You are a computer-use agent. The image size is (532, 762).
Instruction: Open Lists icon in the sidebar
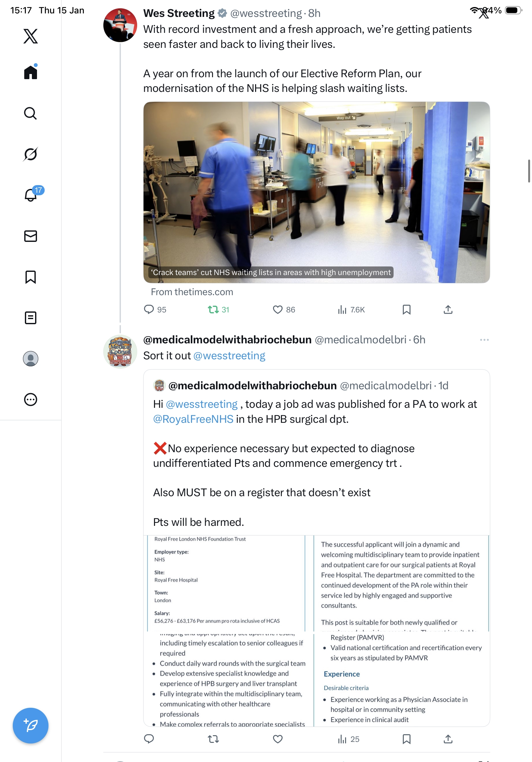(31, 317)
